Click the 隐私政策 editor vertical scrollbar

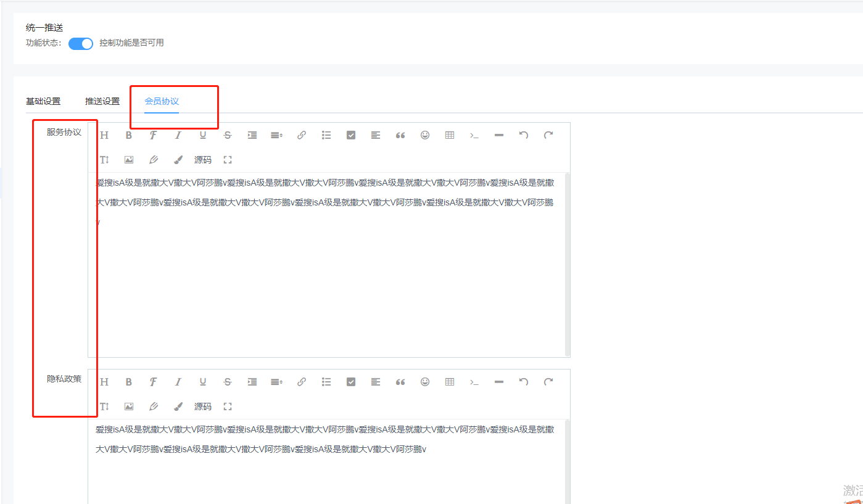click(x=568, y=461)
